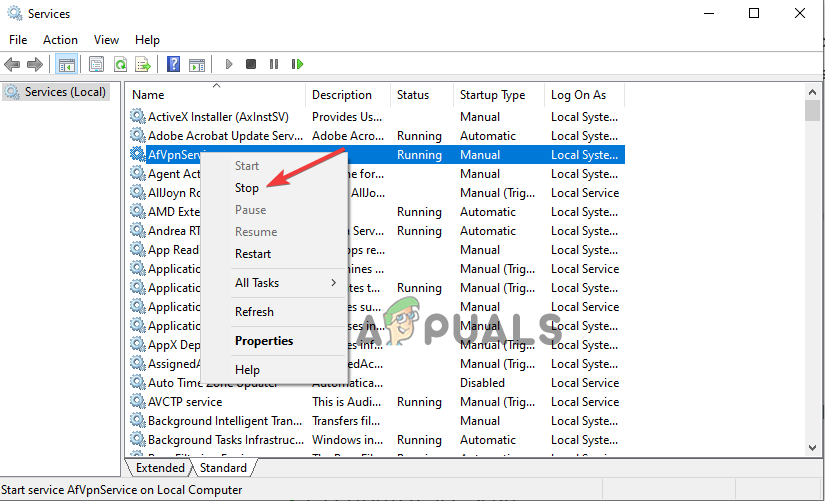Click the Running status of AfVpnService
Screen dimensions: 825x501
[x=419, y=155]
